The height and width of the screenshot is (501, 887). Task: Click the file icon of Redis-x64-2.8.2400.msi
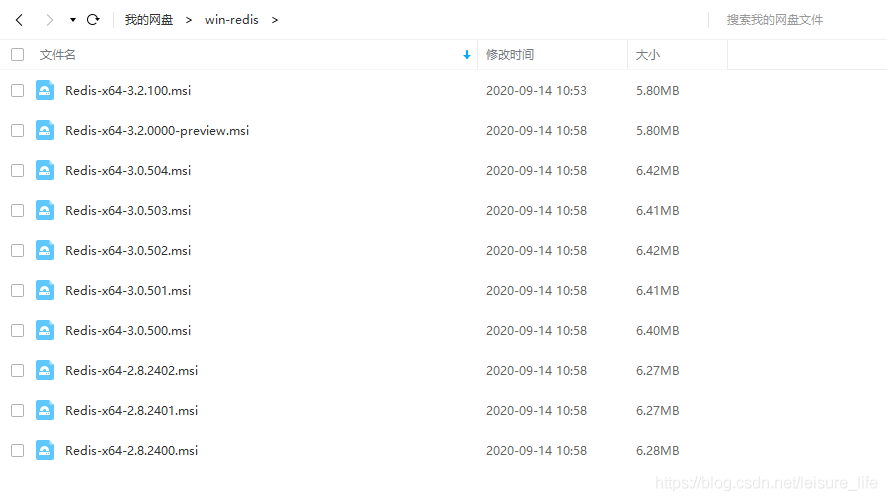coord(45,451)
